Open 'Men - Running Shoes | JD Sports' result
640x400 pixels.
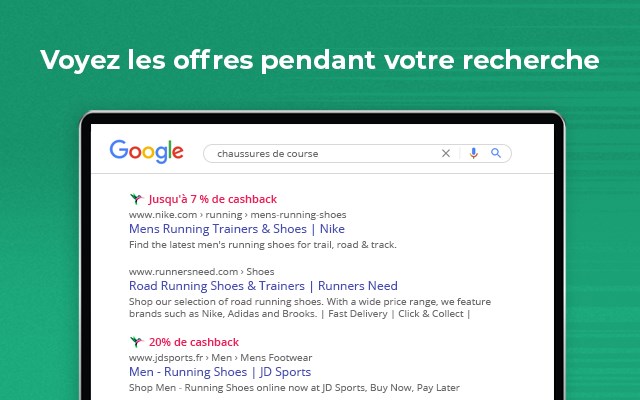click(220, 372)
